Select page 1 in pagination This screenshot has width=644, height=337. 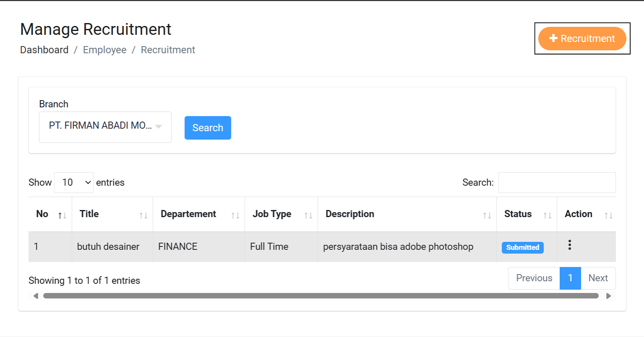click(x=570, y=278)
